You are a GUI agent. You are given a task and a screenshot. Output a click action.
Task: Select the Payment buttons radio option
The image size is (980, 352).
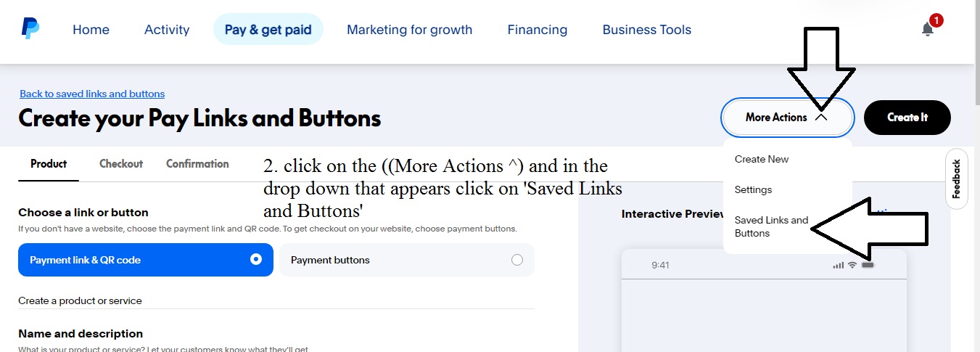point(407,260)
